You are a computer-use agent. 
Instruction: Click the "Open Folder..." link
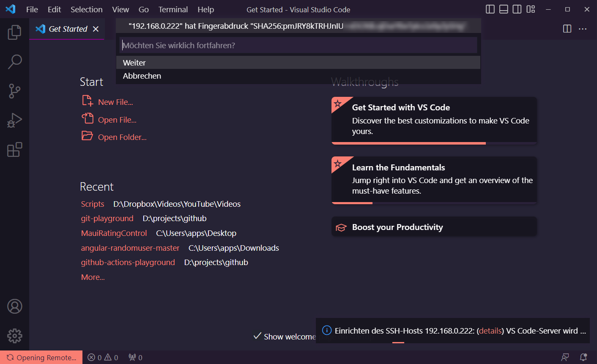pos(122,137)
